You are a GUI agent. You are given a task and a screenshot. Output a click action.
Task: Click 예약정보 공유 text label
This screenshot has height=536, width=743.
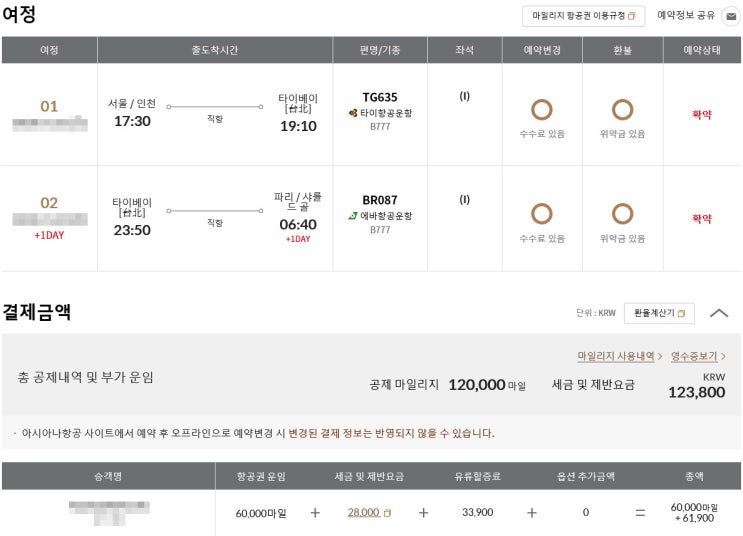click(686, 16)
